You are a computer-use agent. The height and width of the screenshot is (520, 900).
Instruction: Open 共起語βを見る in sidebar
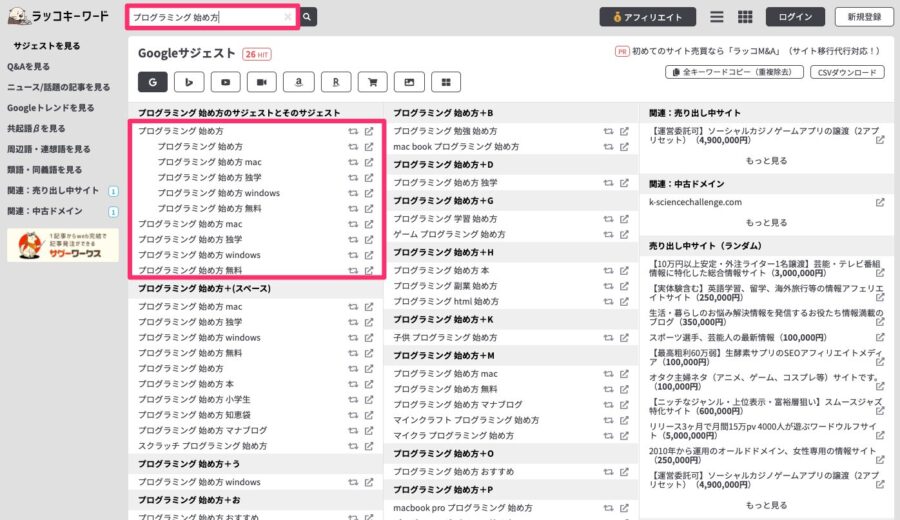(x=36, y=129)
